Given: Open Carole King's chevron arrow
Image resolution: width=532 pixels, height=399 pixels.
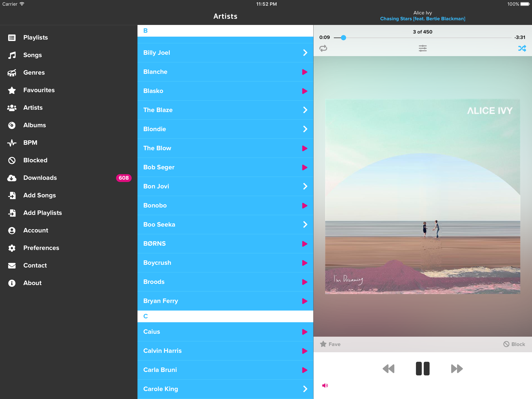Looking at the screenshot, I should point(305,389).
